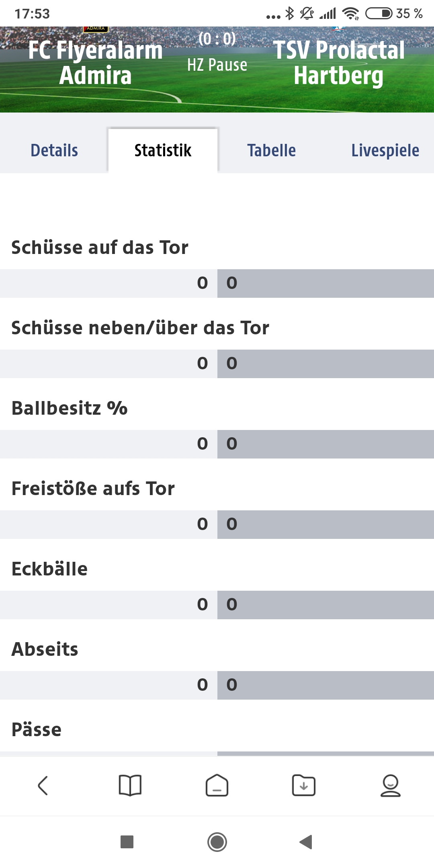The width and height of the screenshot is (434, 868).
Task: Tap the Android back triangle button
Action: 306,841
